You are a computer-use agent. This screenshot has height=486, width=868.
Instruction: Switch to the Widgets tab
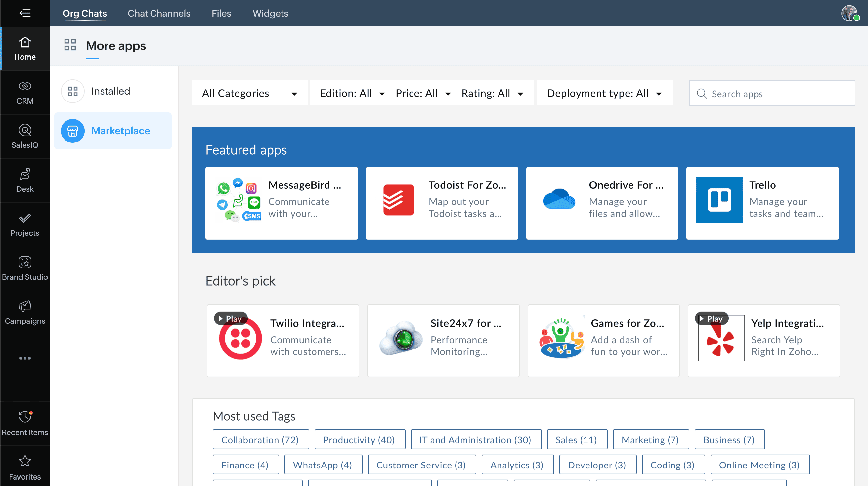point(270,13)
